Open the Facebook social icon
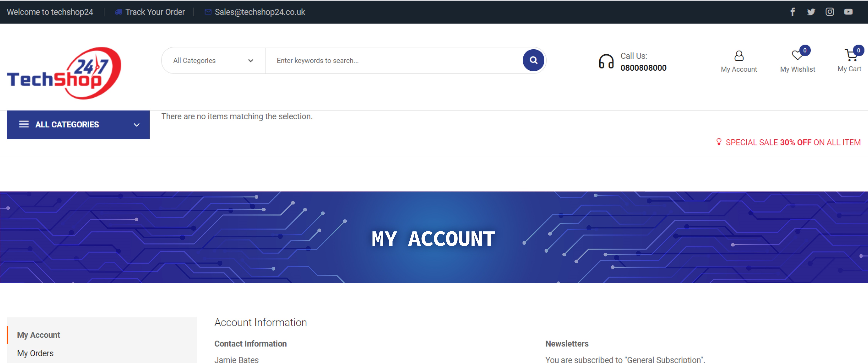This screenshot has height=363, width=868. [x=792, y=12]
